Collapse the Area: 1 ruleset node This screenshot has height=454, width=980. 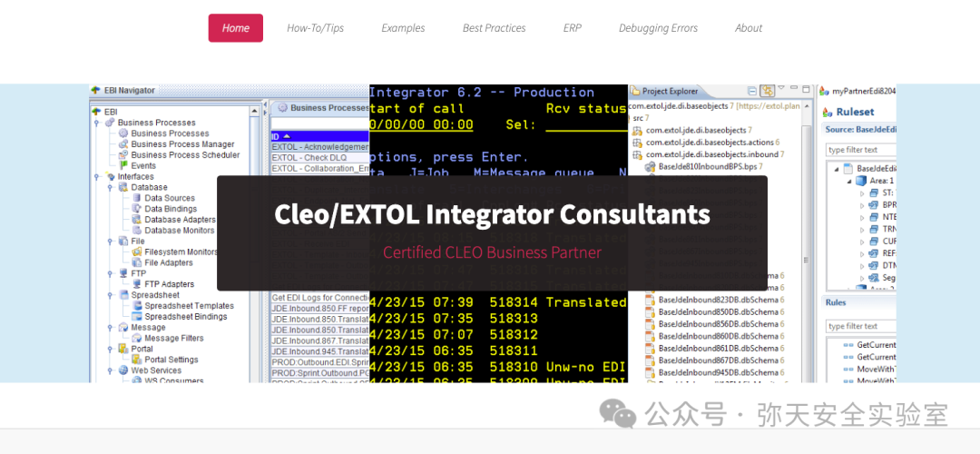850,181
